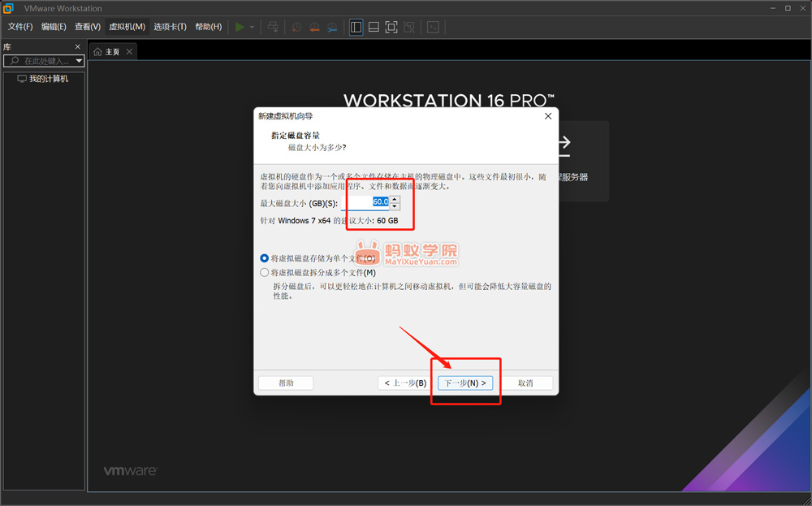Open the 虚拟机(M) menu
This screenshot has width=812, height=506.
(x=127, y=27)
